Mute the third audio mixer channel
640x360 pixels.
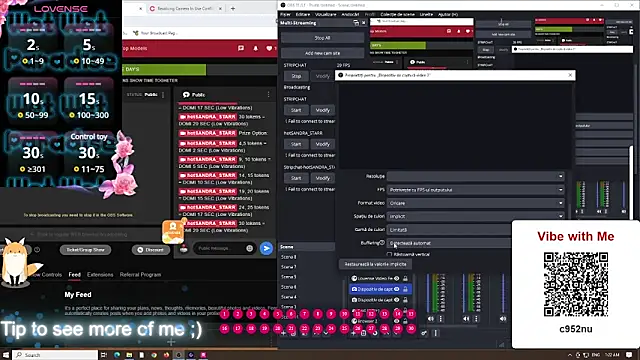pyautogui.click(x=502, y=319)
